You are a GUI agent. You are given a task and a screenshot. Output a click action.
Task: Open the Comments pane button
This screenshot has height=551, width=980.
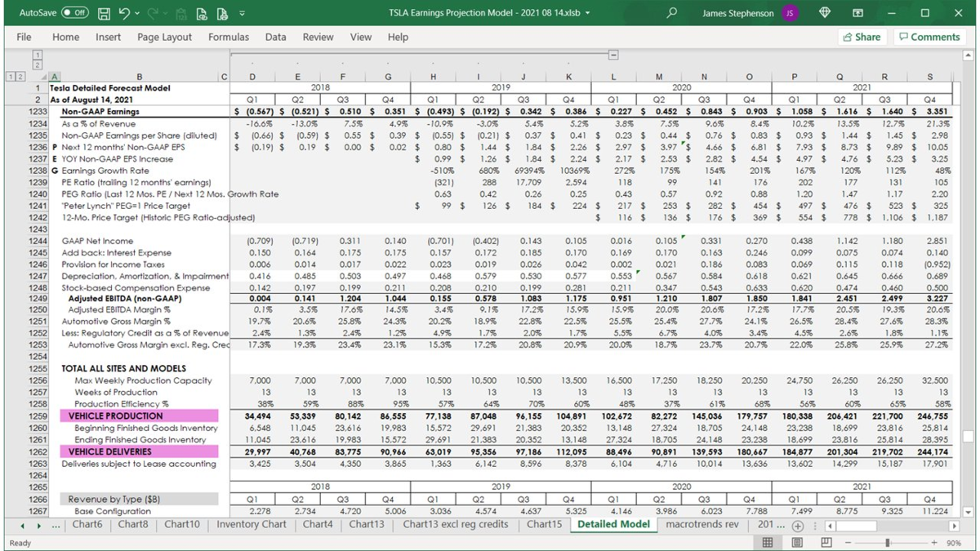[929, 37]
